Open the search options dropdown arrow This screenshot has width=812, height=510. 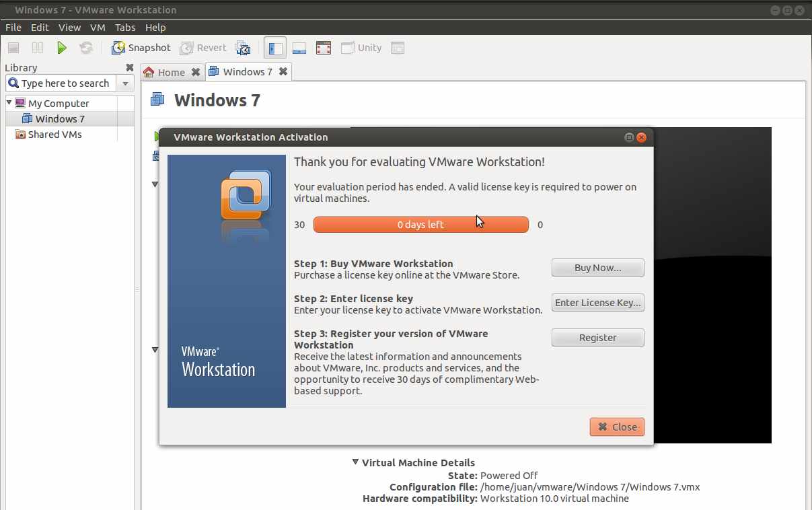coord(125,83)
